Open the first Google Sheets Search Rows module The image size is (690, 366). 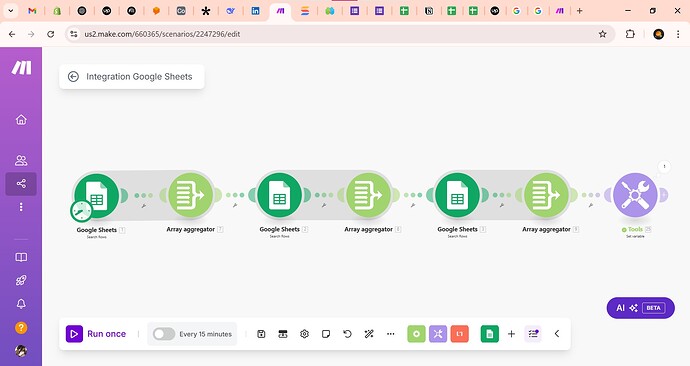pyautogui.click(x=96, y=195)
